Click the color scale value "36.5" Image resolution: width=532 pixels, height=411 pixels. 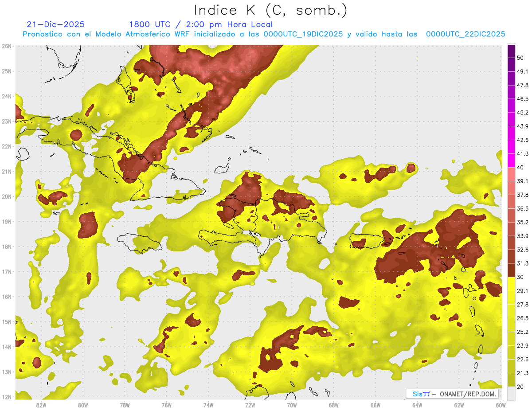522,208
